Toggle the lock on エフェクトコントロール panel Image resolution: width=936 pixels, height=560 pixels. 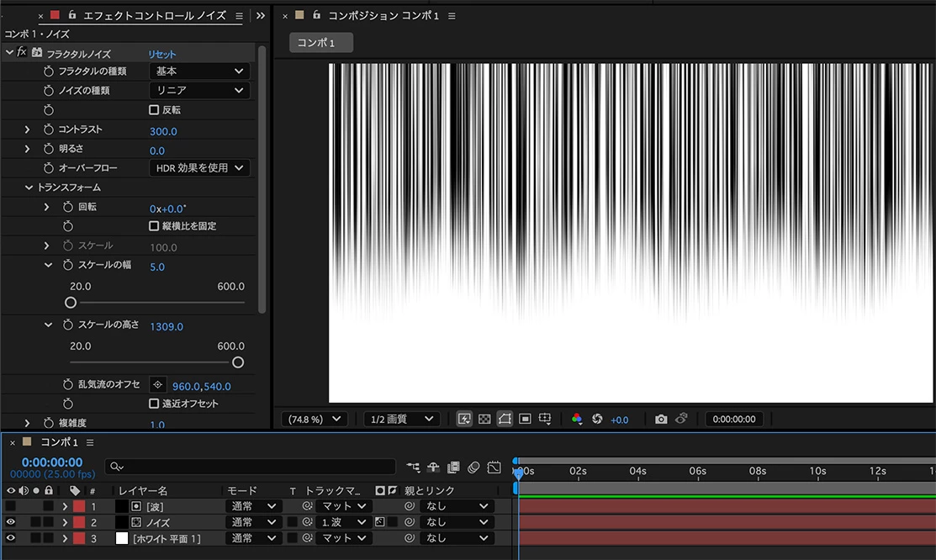pyautogui.click(x=72, y=15)
